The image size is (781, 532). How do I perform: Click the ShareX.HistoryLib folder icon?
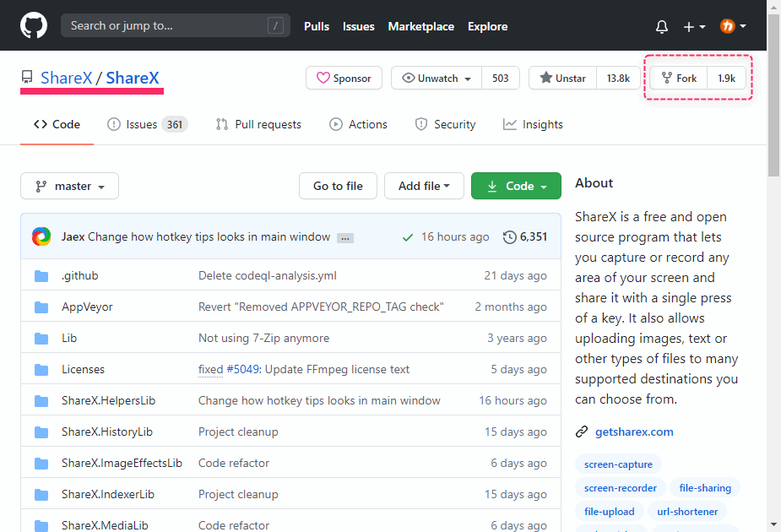[x=41, y=432]
